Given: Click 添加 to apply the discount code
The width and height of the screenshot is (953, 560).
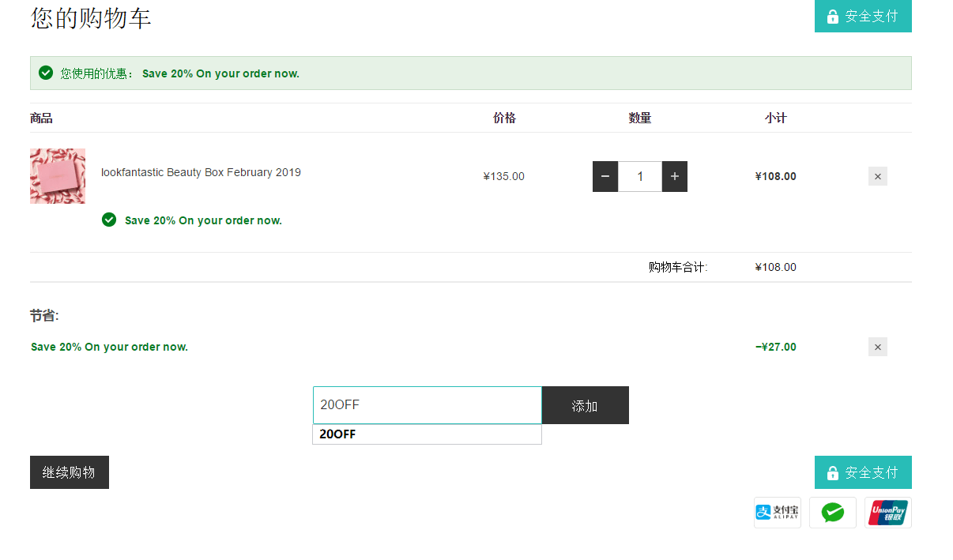Looking at the screenshot, I should pos(585,405).
